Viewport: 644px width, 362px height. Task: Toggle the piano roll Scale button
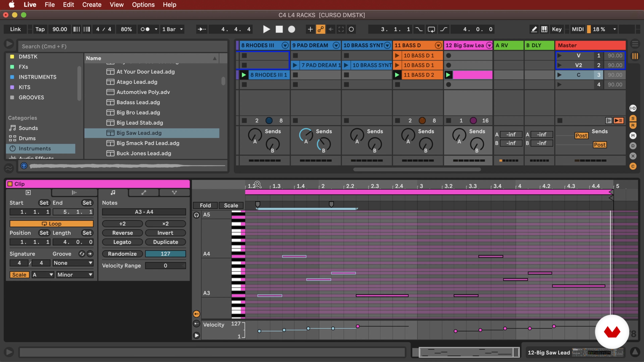(231, 205)
